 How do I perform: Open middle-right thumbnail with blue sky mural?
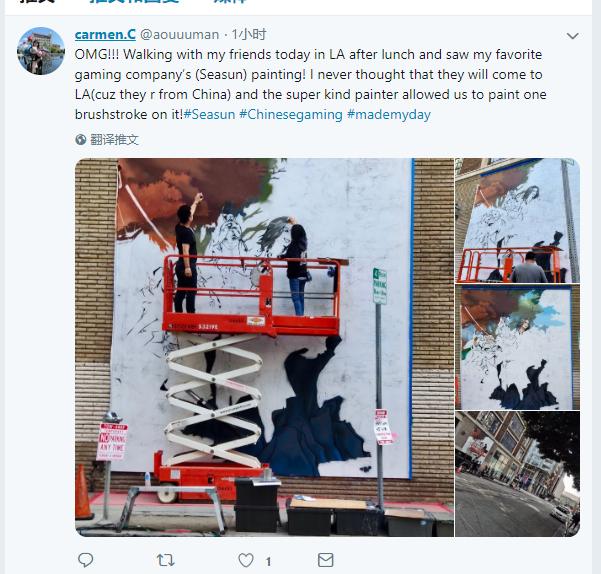click(x=517, y=347)
